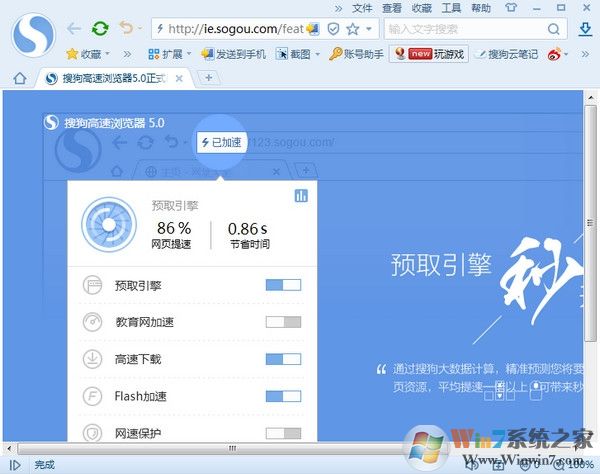Expand toolbar overflow chevron at right

point(585,54)
